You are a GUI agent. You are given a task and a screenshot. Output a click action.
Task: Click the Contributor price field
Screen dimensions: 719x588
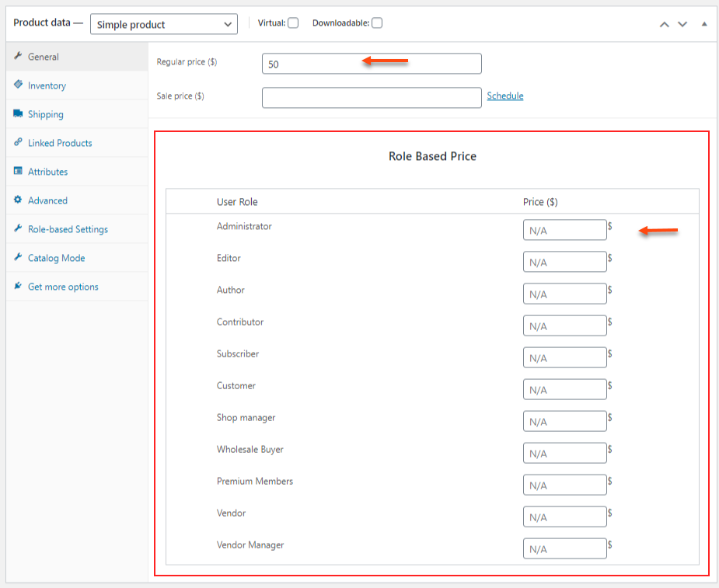point(564,325)
